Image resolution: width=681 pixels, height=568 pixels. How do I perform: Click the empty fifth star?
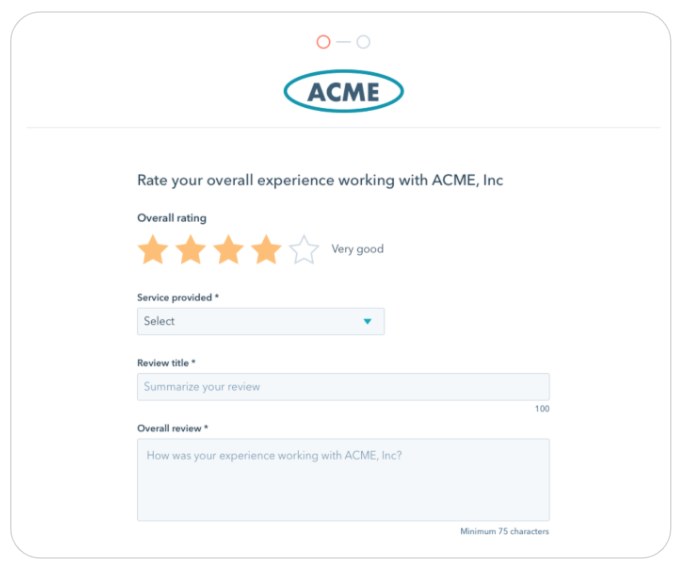click(304, 250)
